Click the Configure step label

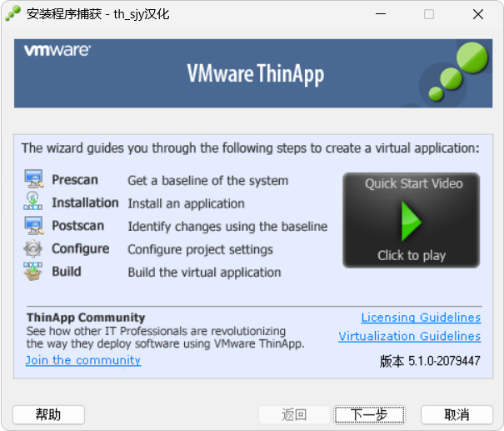pyautogui.click(x=81, y=249)
